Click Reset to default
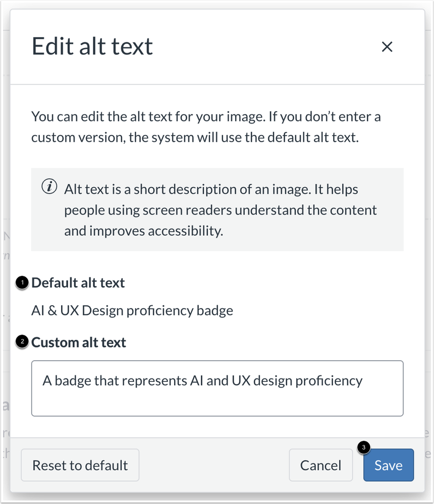434x504 pixels. 80,465
